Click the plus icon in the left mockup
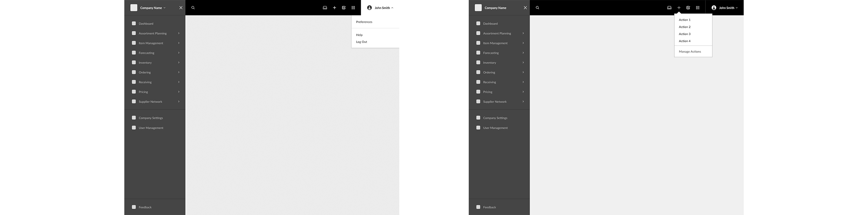Image resolution: width=868 pixels, height=215 pixels. pyautogui.click(x=334, y=8)
